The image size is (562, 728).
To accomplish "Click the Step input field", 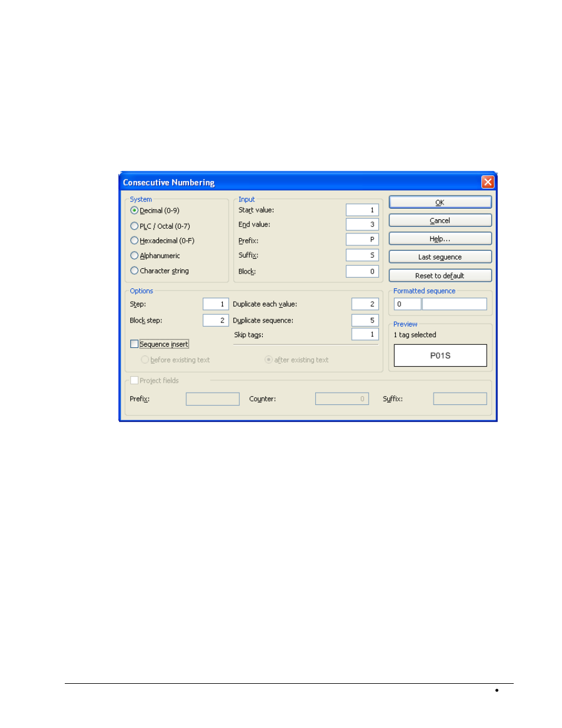I will [216, 304].
